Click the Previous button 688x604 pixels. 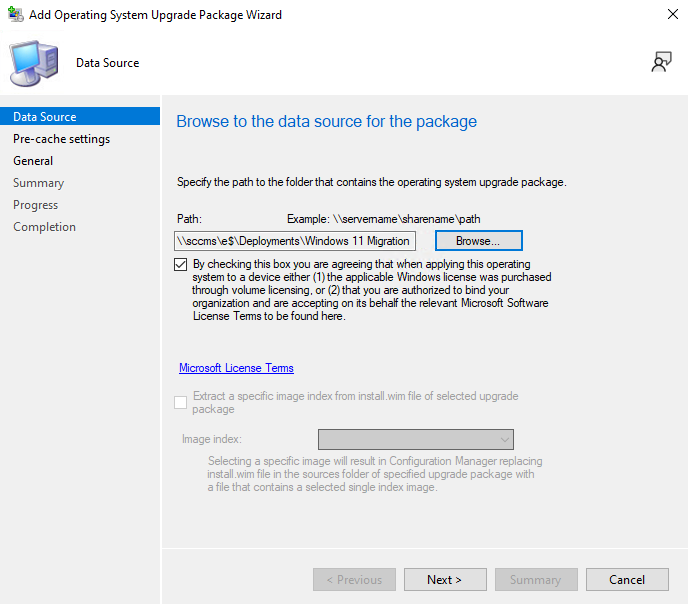point(354,580)
